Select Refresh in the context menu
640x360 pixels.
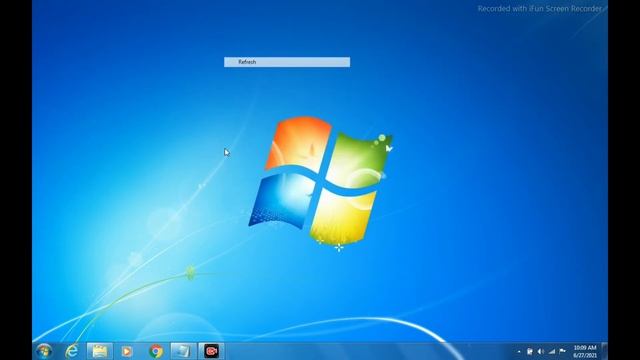287,62
